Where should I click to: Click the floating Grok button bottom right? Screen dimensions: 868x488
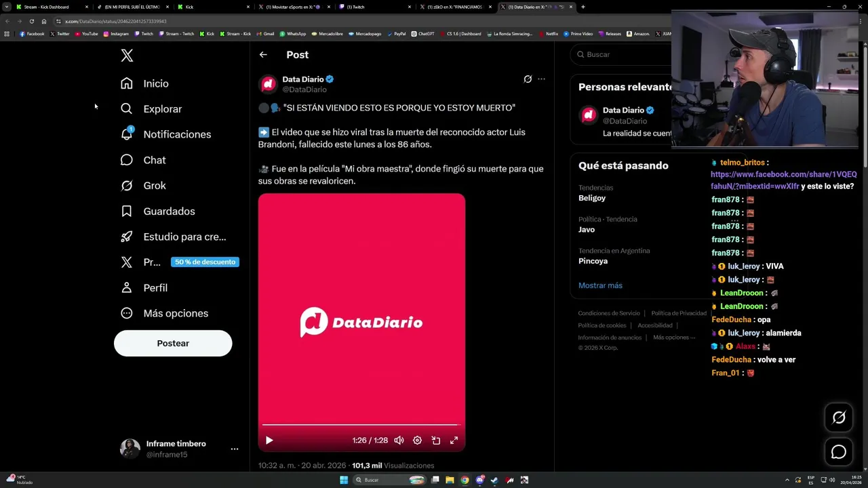839,418
